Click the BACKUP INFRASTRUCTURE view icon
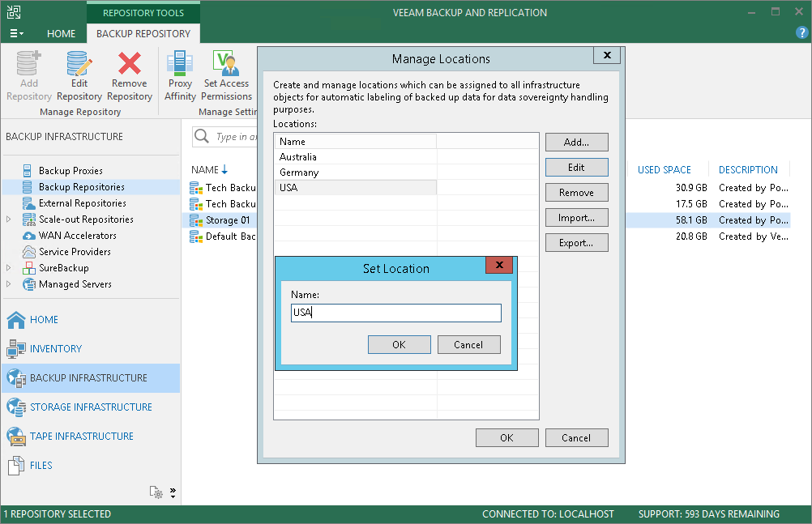Image resolution: width=812 pixels, height=524 pixels. (x=16, y=378)
